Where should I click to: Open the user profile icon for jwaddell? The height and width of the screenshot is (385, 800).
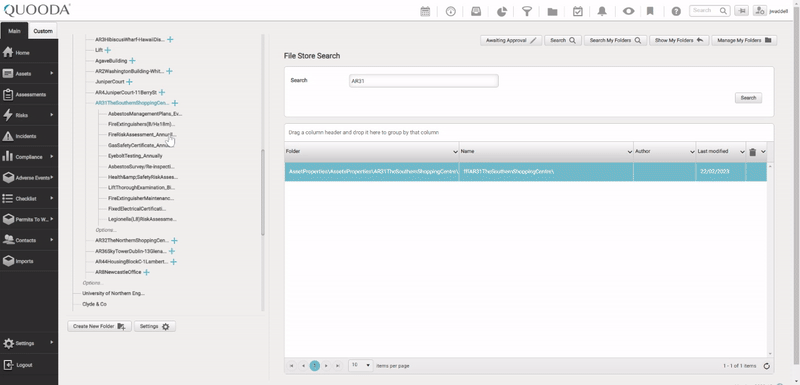pyautogui.click(x=760, y=11)
